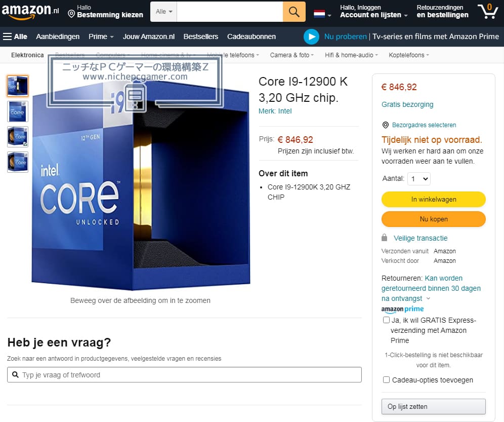
Task: Open Camera & foto category menu
Action: point(292,55)
